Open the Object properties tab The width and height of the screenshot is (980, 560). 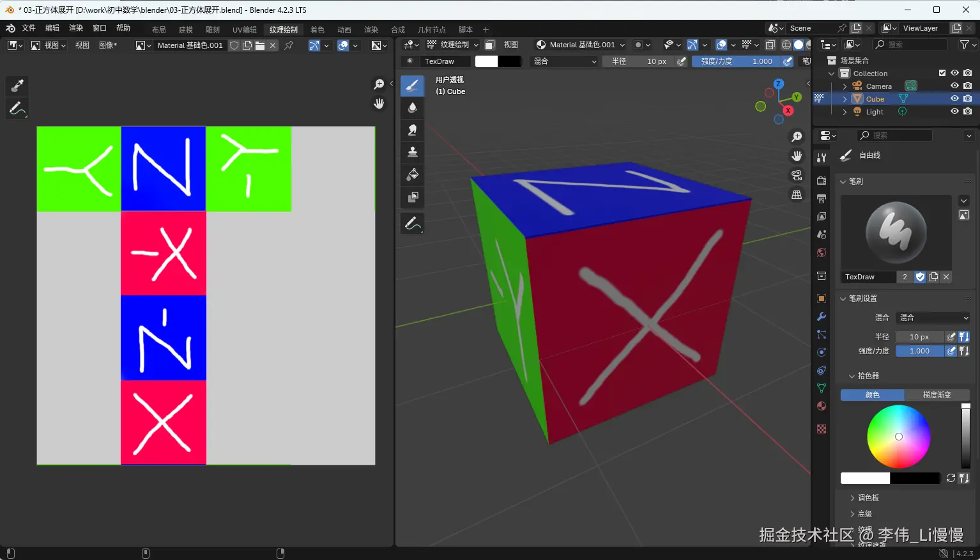pos(822,299)
